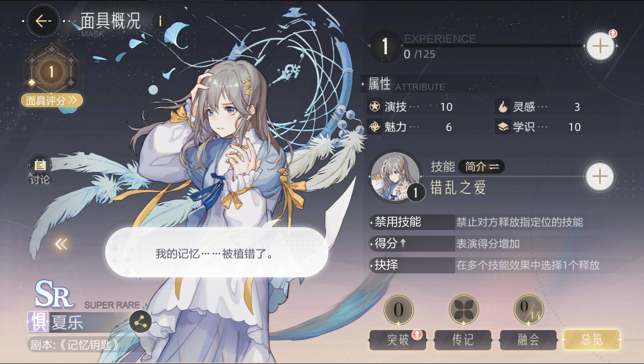Tap the 错乱之爱 skill portrait
Viewport: 644px width, 364px height.
(395, 176)
